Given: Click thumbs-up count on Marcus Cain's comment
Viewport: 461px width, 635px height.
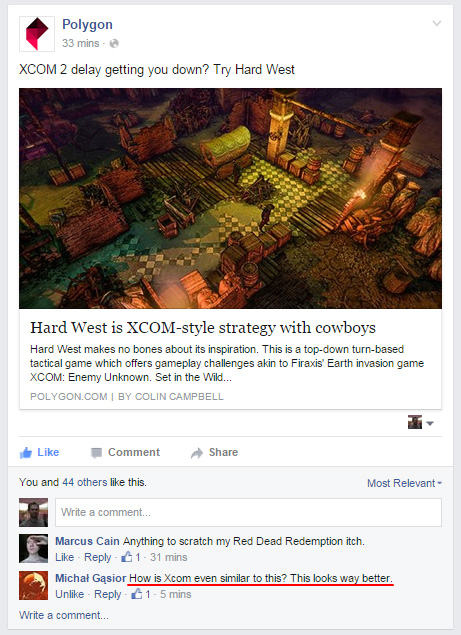Looking at the screenshot, I should 131,557.
